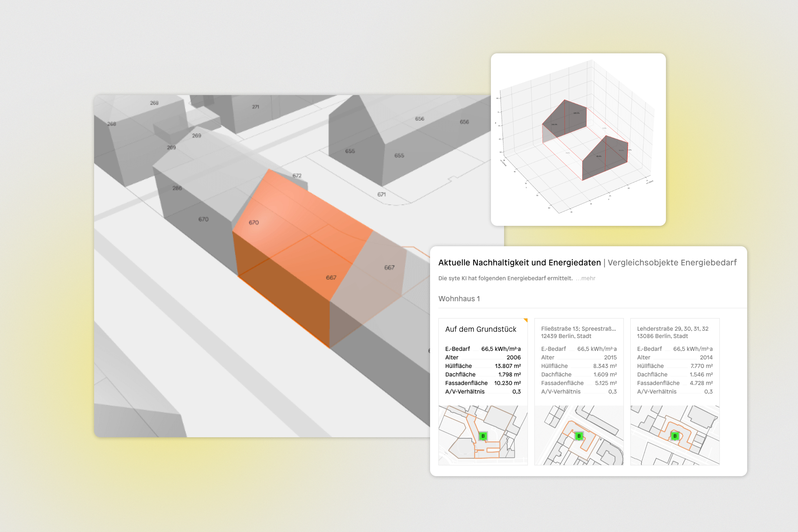
Task: Click the orange corner marker on the Auf dem Grundstück card
Action: click(x=526, y=319)
